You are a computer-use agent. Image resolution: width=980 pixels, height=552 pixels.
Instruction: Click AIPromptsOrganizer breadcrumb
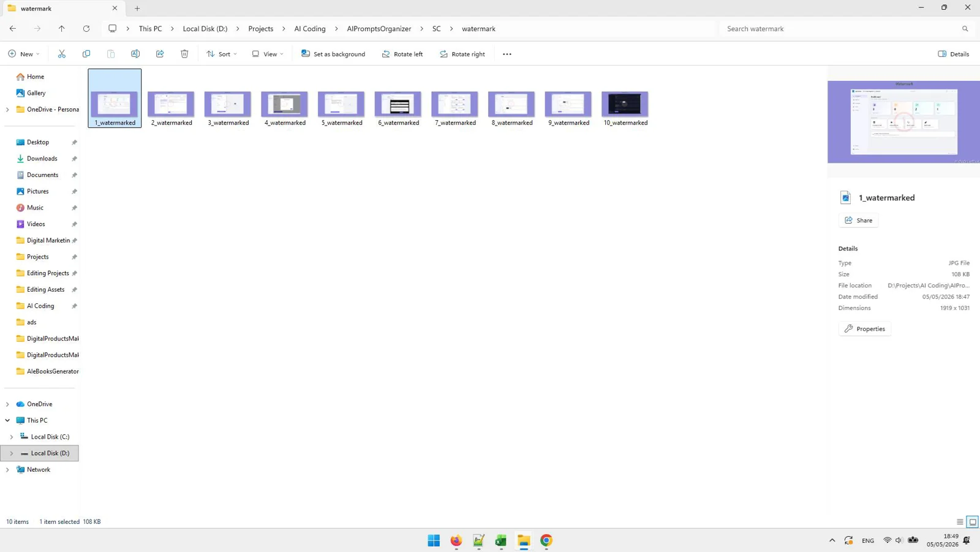379,29
